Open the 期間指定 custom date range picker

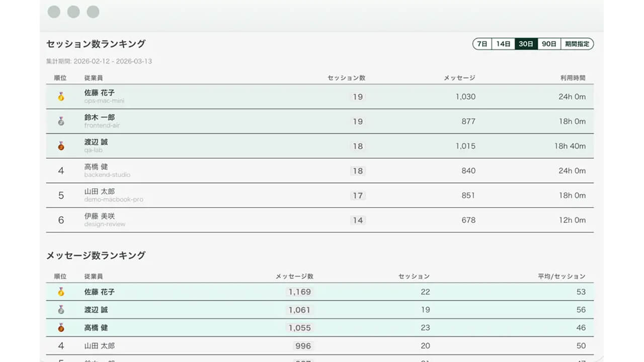(x=577, y=44)
